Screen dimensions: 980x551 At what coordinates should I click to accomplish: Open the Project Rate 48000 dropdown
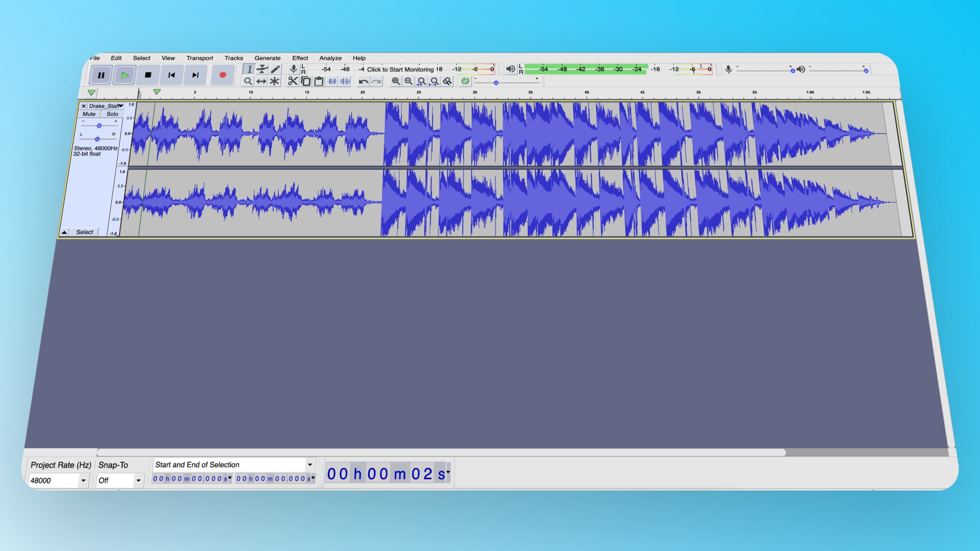click(83, 480)
